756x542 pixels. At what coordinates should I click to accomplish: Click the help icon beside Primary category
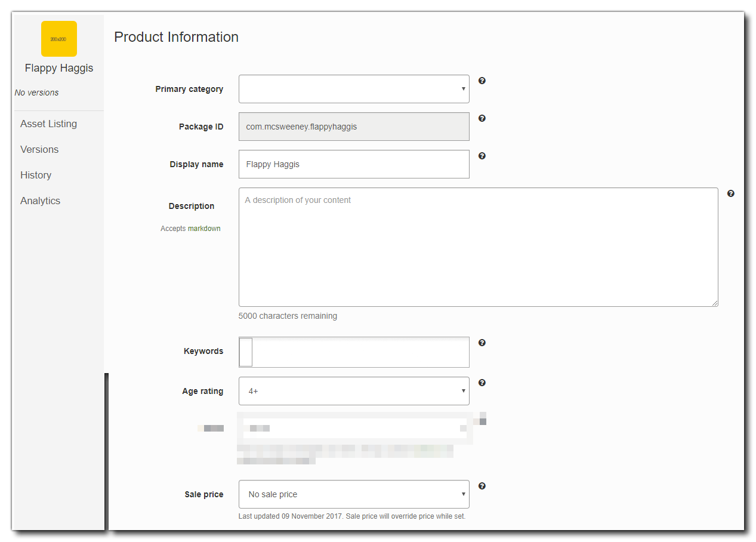482,81
